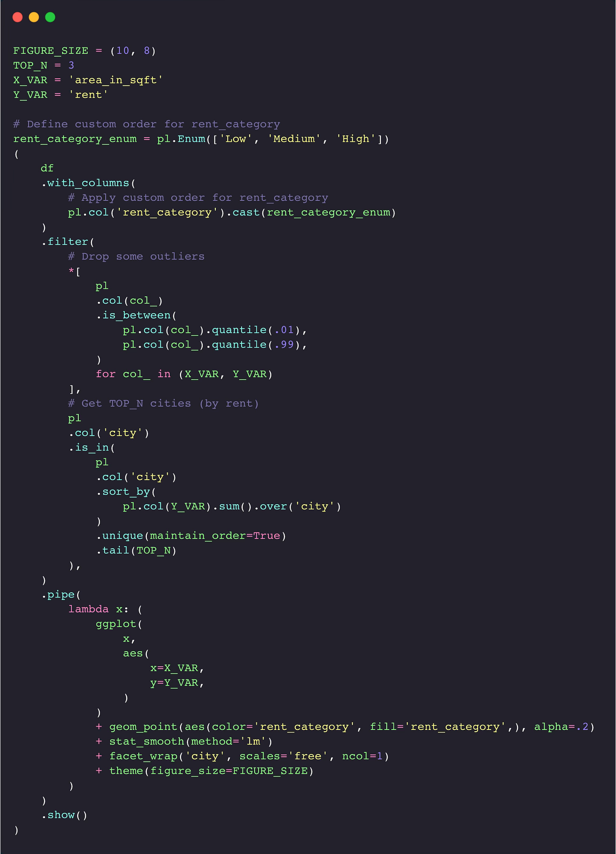Click the .show() method call
The width and height of the screenshot is (616, 854).
pyautogui.click(x=64, y=815)
